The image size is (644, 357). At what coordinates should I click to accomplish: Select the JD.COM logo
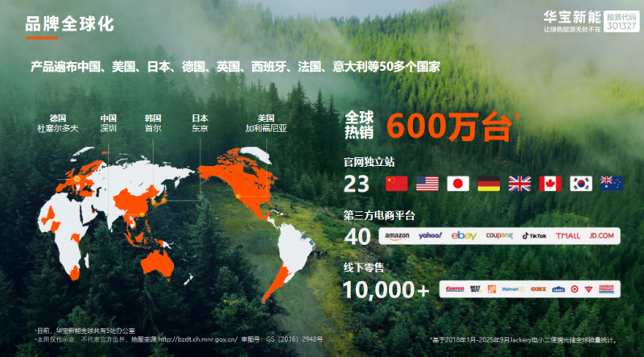(601, 236)
